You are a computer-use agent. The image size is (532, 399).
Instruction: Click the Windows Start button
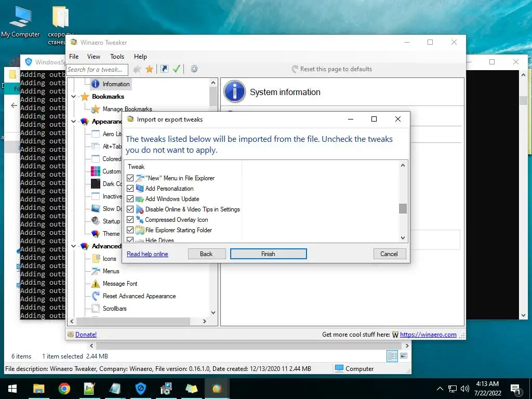coord(12,389)
